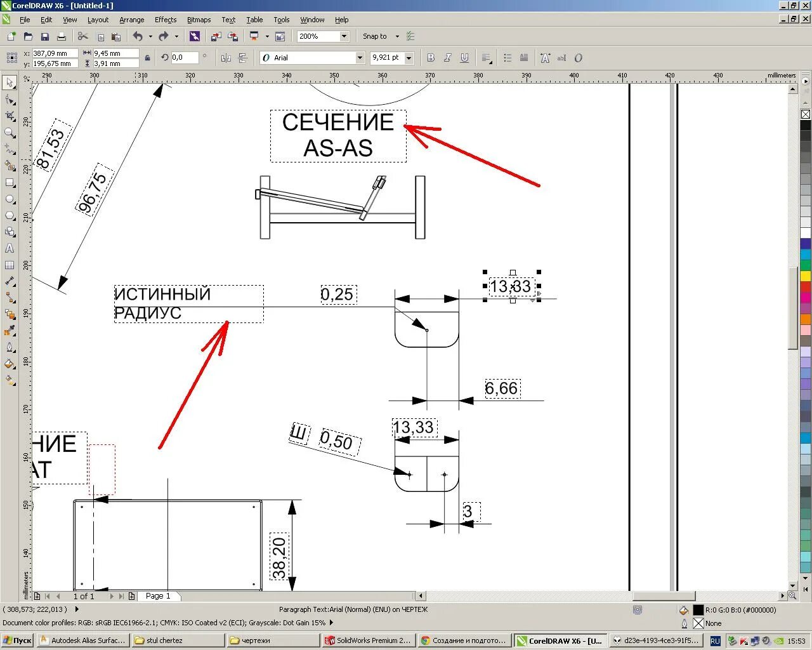Click the RU language indicator
This screenshot has height=650, width=812.
point(715,641)
